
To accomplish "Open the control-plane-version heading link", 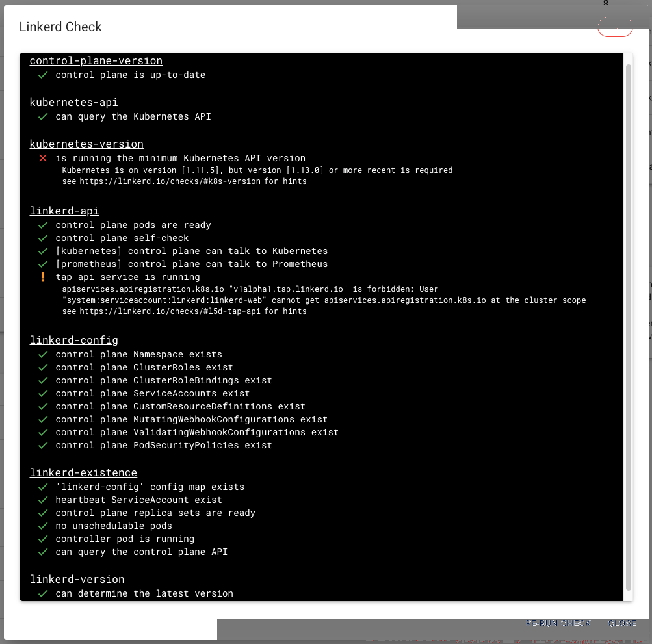I will (96, 60).
